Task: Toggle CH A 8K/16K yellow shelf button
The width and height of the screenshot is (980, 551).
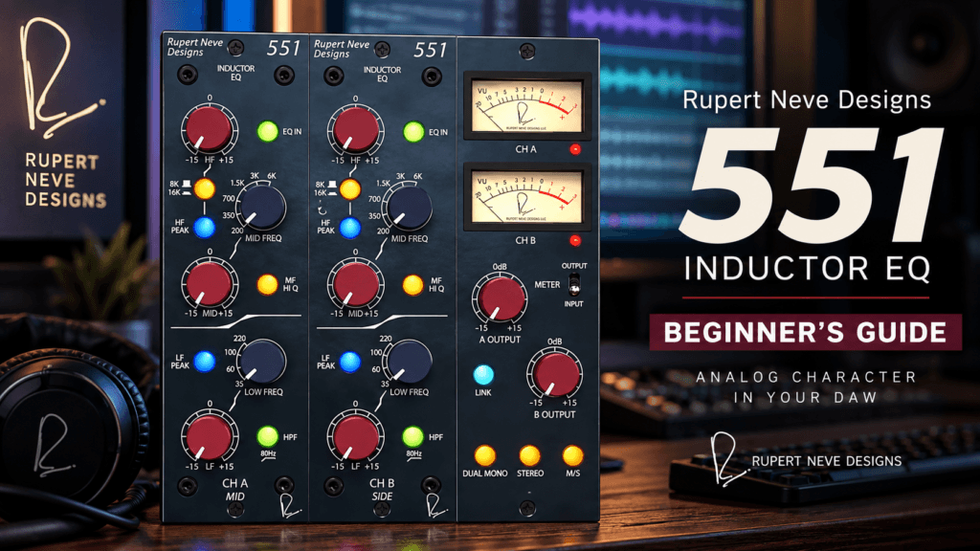Action: coord(205,188)
